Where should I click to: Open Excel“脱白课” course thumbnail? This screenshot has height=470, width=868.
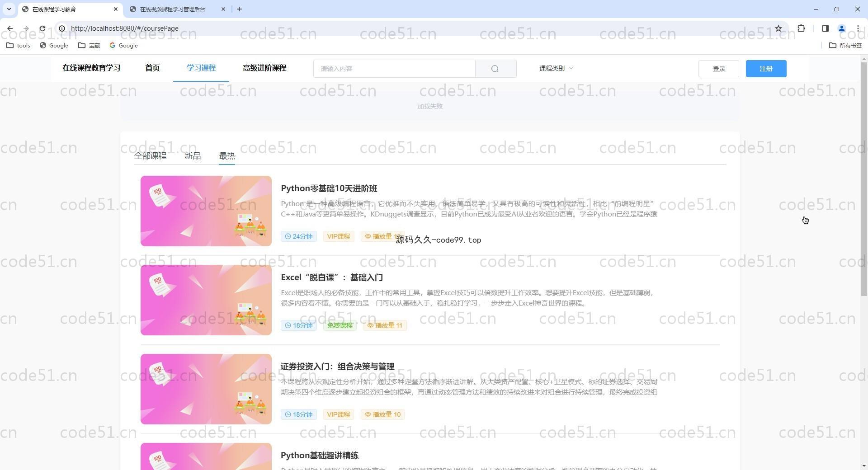tap(206, 300)
